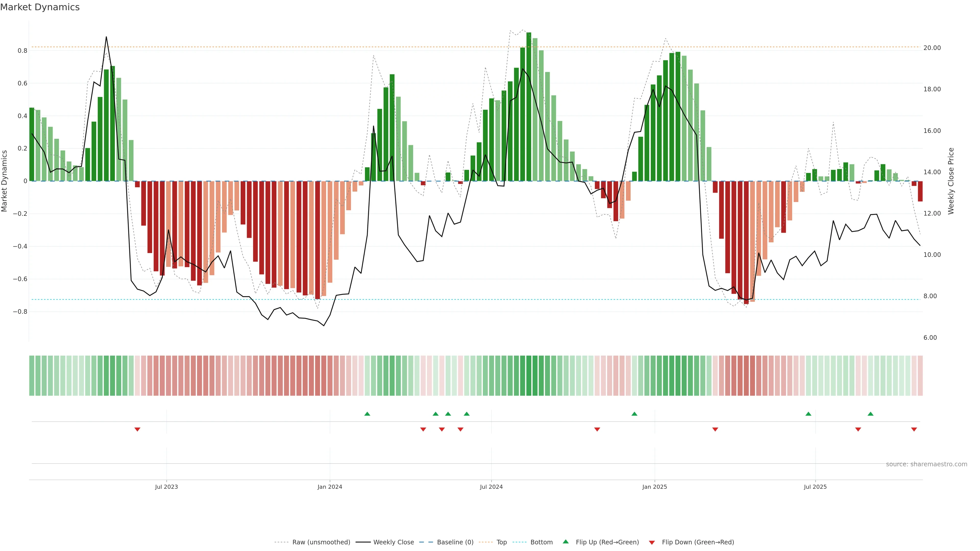Click the 20.00 tick on the price axis
980x551 pixels.
[932, 48]
